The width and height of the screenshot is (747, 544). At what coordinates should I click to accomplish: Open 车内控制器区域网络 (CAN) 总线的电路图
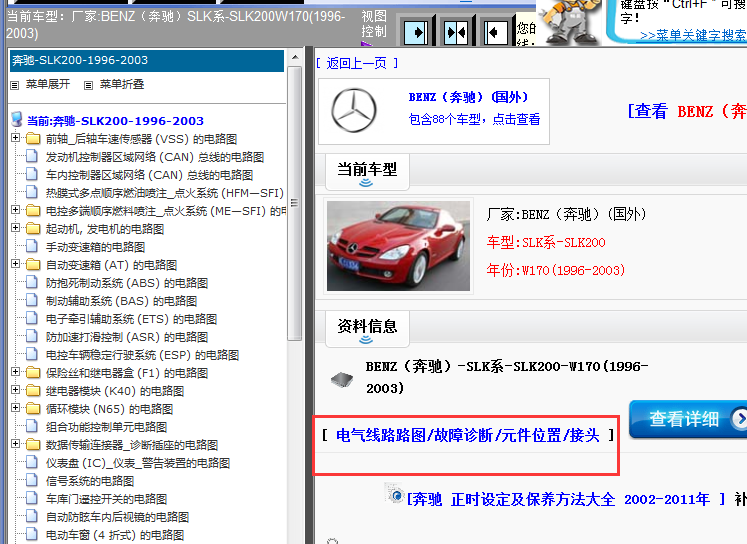tap(149, 175)
